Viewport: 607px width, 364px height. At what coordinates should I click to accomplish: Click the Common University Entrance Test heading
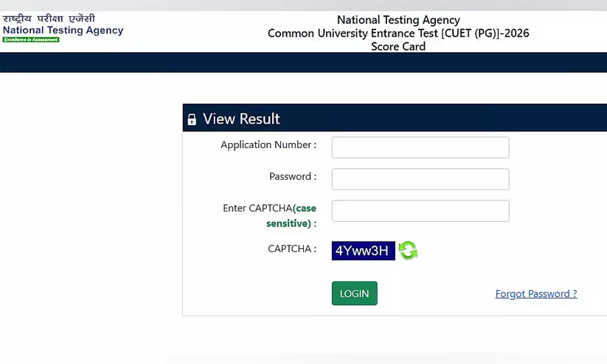coord(398,33)
